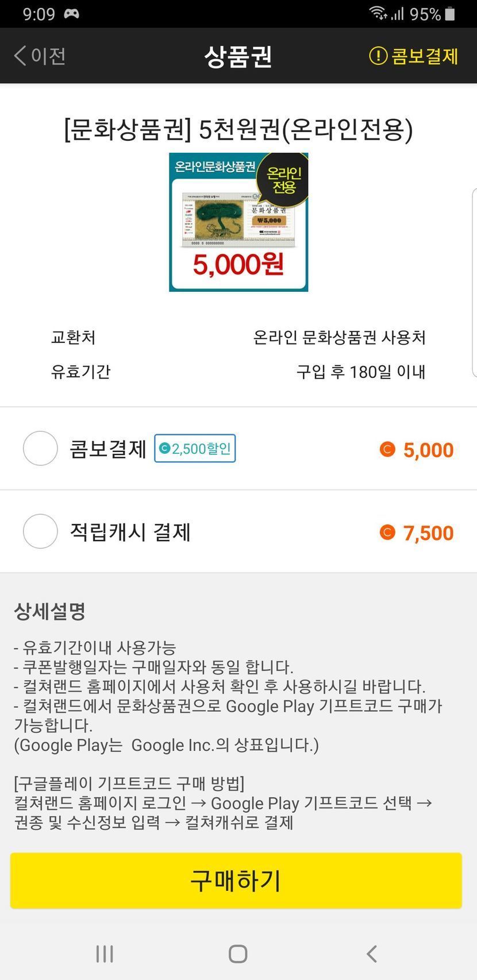Tap the 5,000원 gift card thumbnail
Screen dimensions: 477x980
tap(238, 222)
